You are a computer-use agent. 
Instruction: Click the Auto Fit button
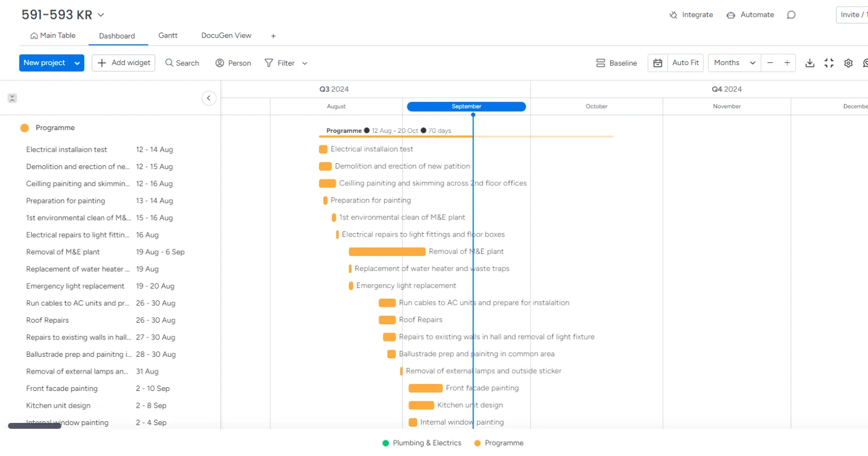coord(686,63)
